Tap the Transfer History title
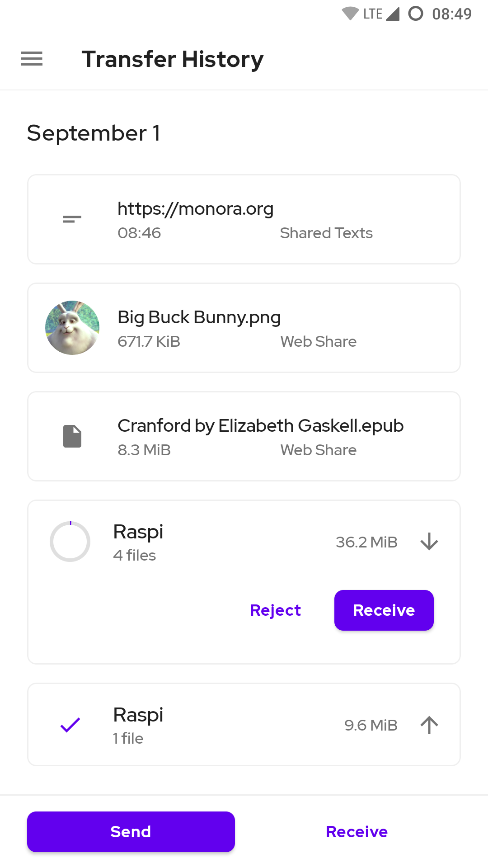 173,59
